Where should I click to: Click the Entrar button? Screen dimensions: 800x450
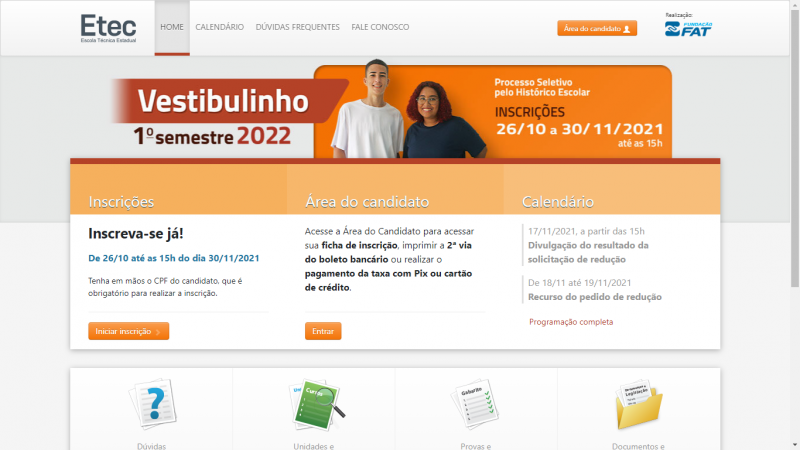323,331
